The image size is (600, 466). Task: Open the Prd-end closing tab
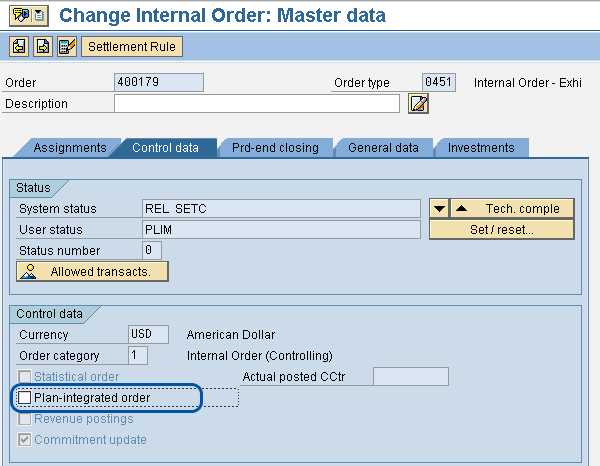click(275, 148)
